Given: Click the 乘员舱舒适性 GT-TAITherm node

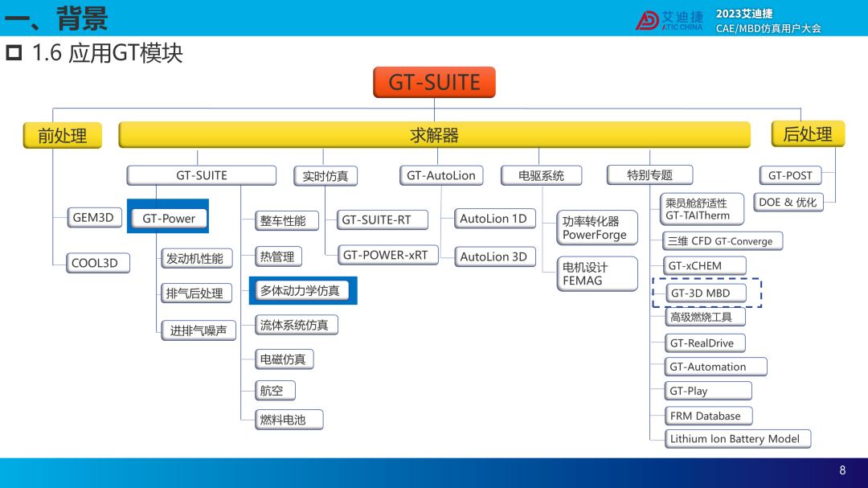Looking at the screenshot, I should tap(702, 209).
